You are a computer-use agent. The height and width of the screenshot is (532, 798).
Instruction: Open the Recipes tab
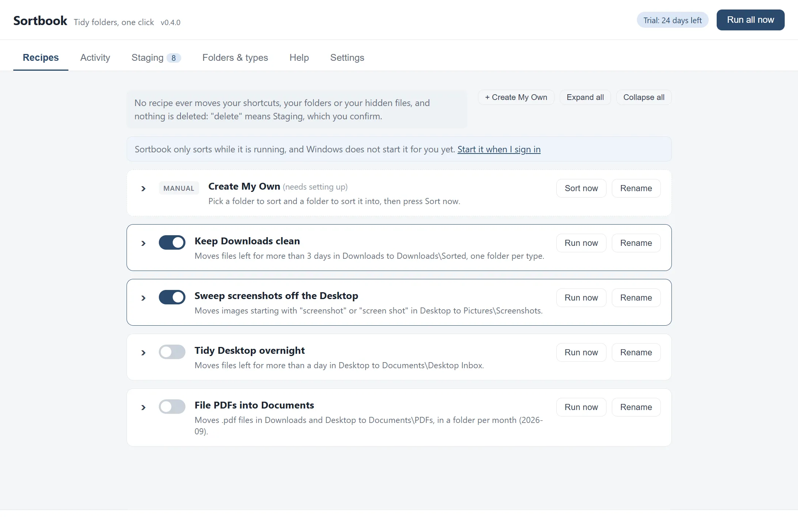[41, 57]
